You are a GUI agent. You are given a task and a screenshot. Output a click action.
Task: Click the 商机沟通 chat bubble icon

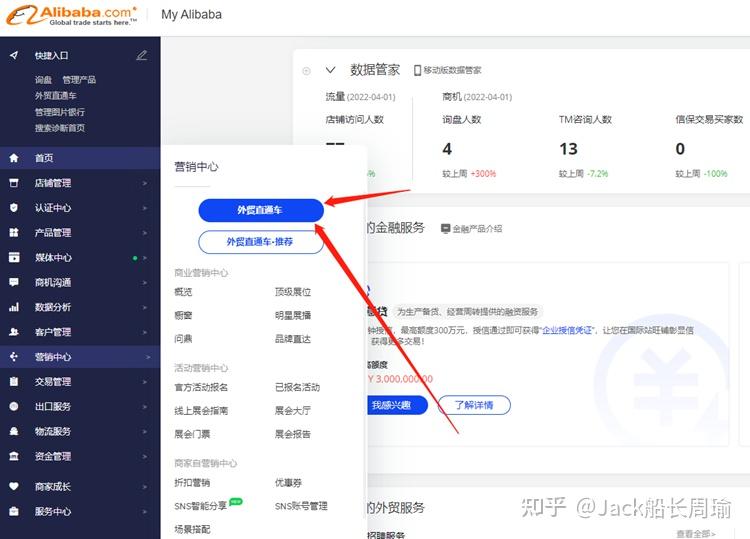[x=14, y=282]
